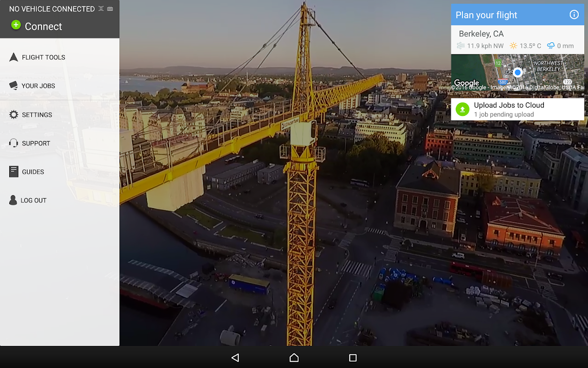Select the YOUR JOBS menu label

click(38, 86)
